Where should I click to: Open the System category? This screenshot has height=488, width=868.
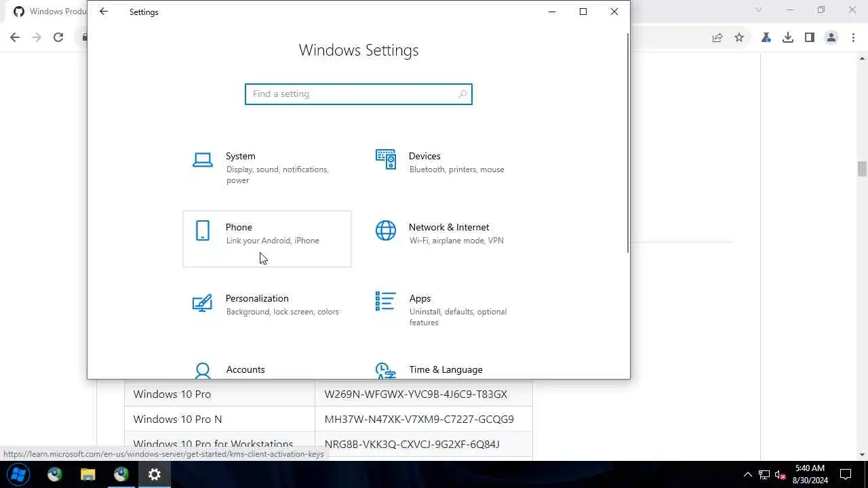(x=267, y=168)
